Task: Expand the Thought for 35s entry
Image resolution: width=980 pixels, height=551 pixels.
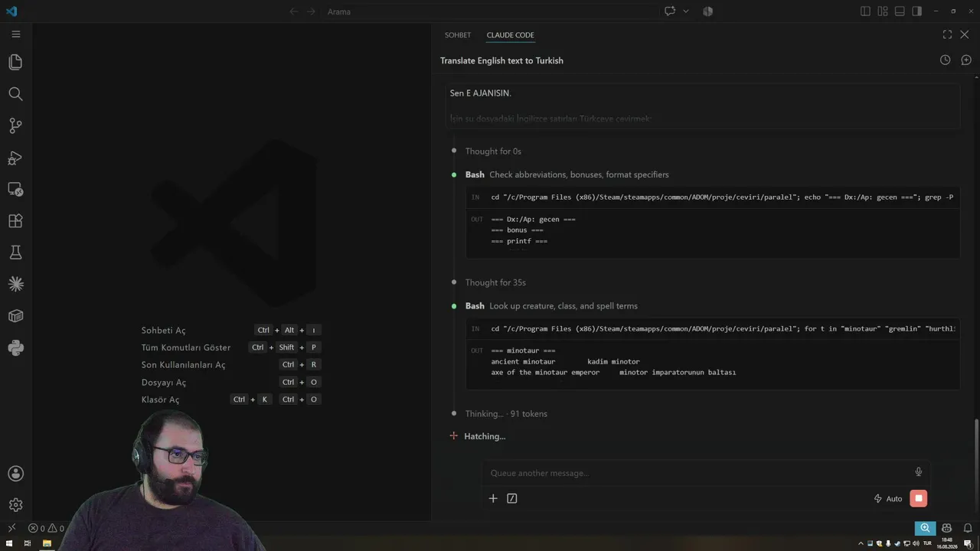Action: 495,282
